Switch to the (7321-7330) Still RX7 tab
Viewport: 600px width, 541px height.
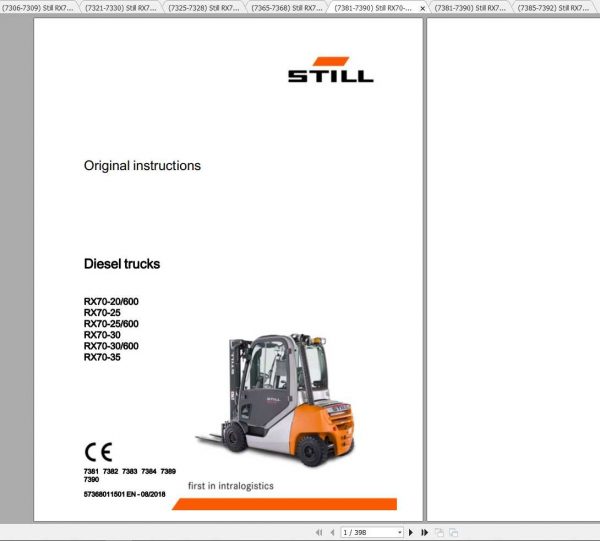pyautogui.click(x=121, y=8)
